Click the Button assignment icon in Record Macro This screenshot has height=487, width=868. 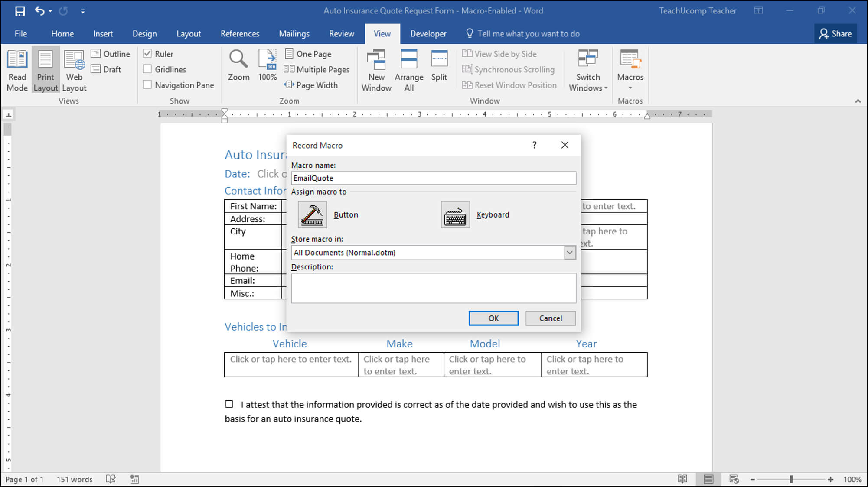pos(311,214)
